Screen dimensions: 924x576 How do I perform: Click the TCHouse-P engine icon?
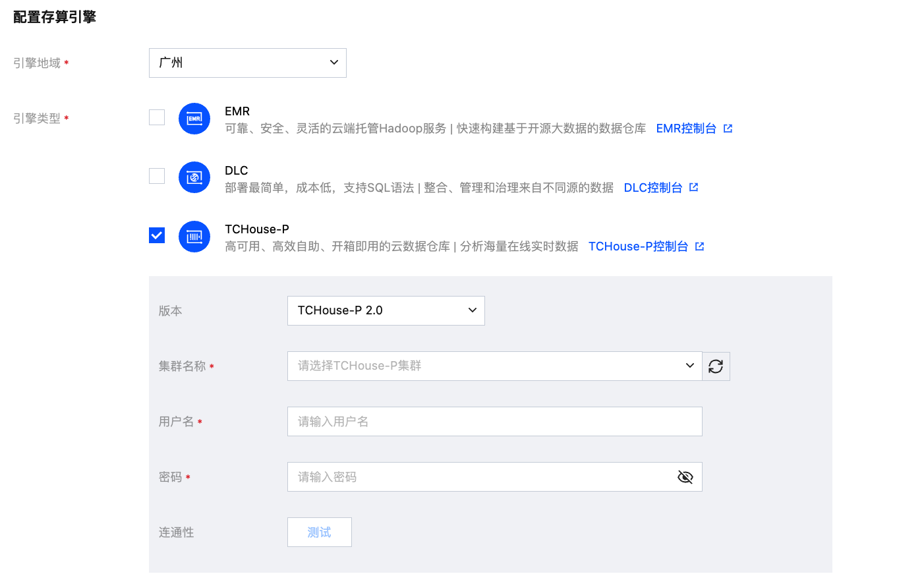click(194, 237)
